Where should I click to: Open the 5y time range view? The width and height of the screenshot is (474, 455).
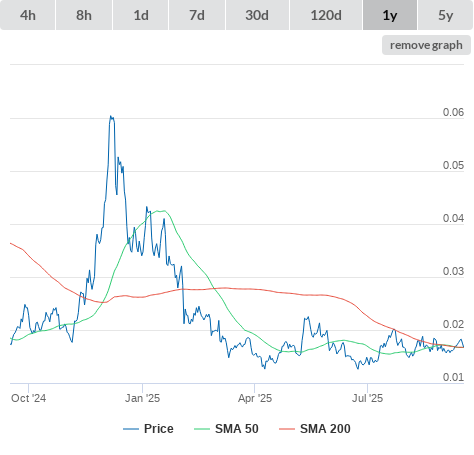(x=445, y=15)
